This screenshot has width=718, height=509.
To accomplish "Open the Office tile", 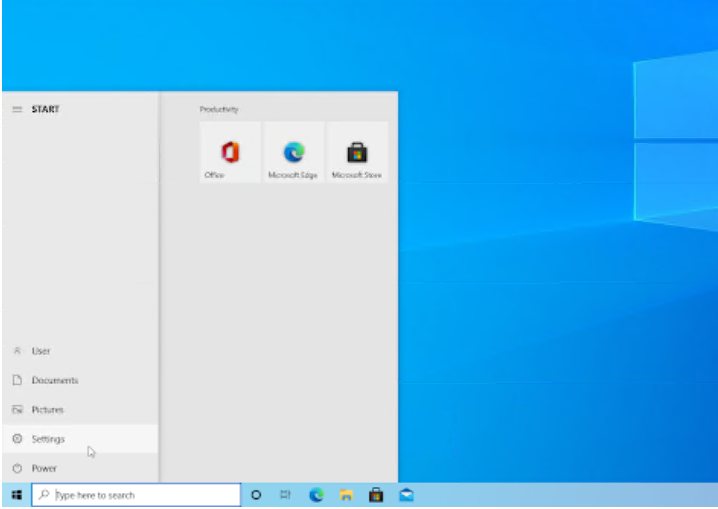I will point(230,152).
